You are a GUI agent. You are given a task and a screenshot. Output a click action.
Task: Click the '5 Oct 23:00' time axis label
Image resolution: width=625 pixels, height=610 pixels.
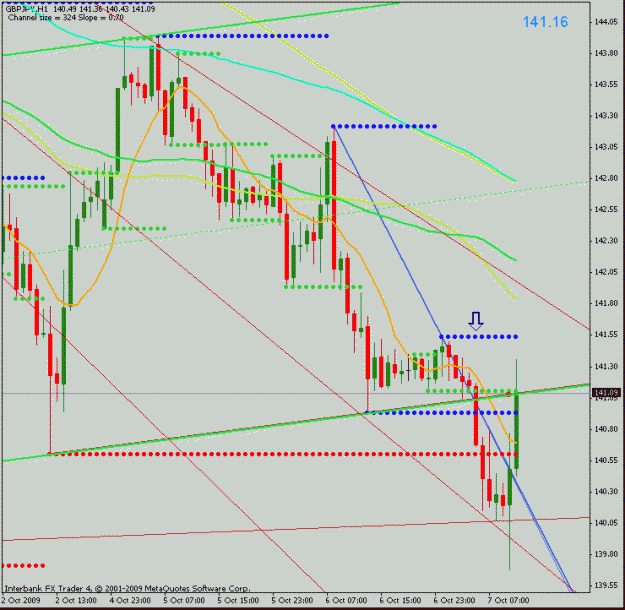coord(292,600)
